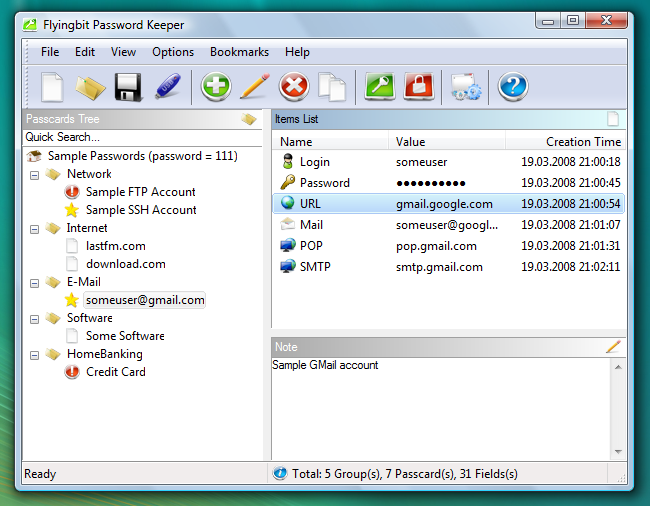Click the Note scrollbar up arrow
650x506 pixels.
tap(618, 367)
